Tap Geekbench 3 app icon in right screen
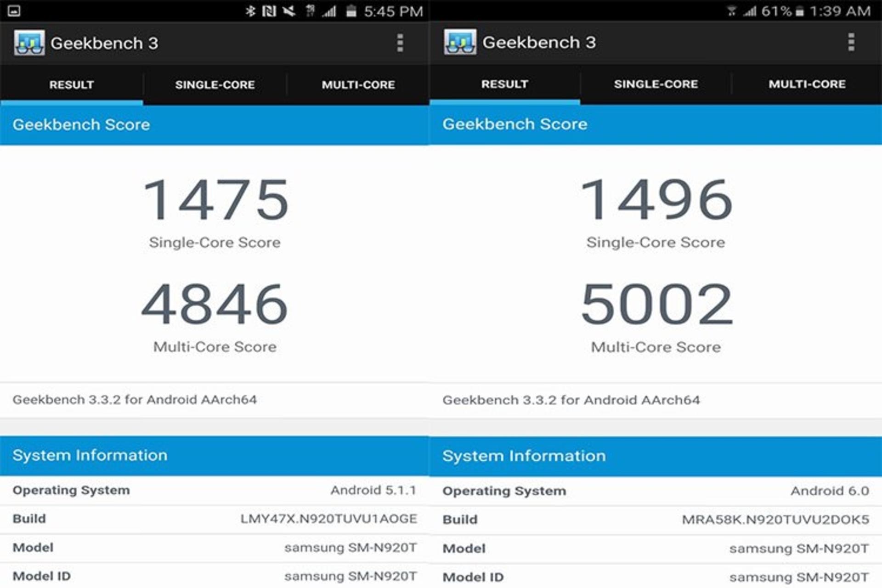 tap(460, 42)
